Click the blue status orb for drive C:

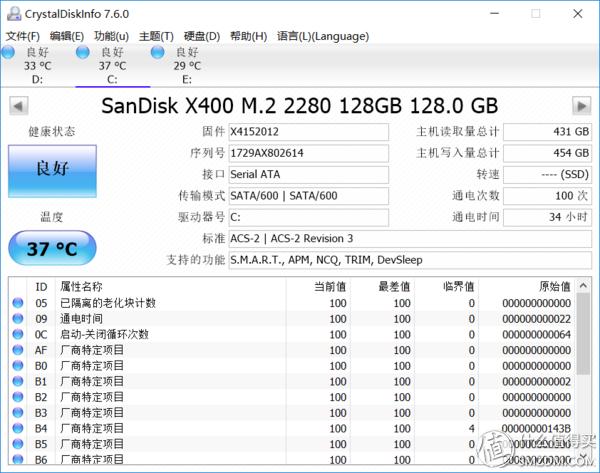(x=83, y=52)
